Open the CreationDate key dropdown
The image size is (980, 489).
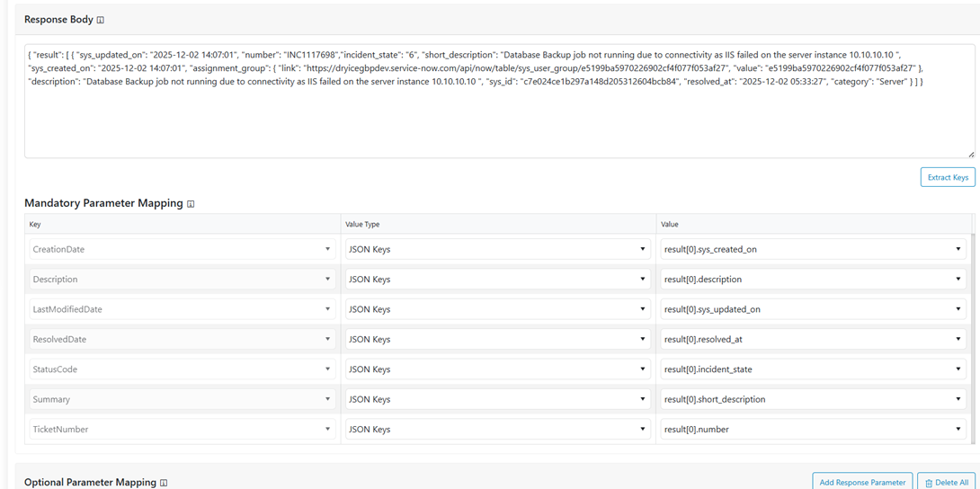click(182, 249)
